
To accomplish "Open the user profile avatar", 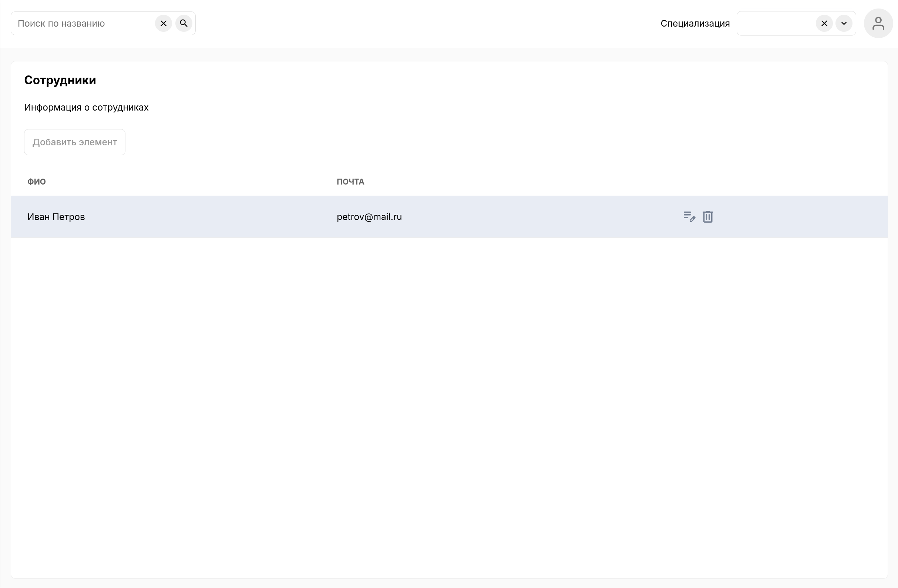I will (878, 23).
